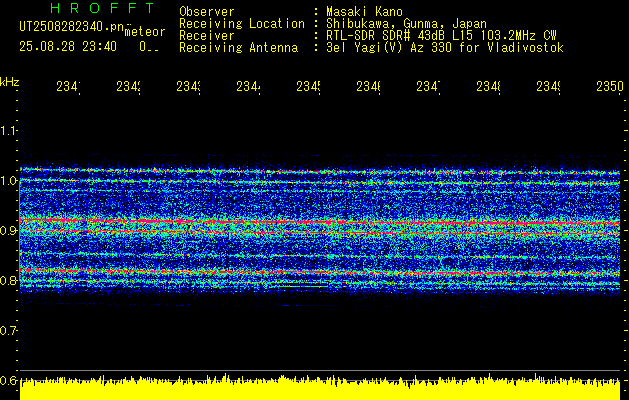Click the 1.1 frequency axis label
The height and width of the screenshot is (400, 629).
click(x=8, y=131)
